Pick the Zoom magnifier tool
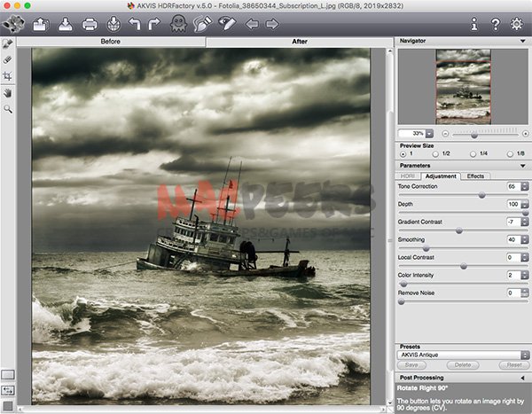The image size is (532, 414). click(8, 108)
